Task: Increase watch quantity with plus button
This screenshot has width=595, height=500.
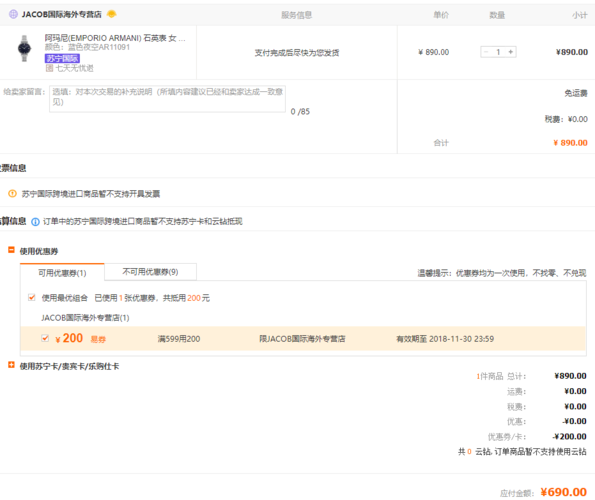Action: point(511,52)
